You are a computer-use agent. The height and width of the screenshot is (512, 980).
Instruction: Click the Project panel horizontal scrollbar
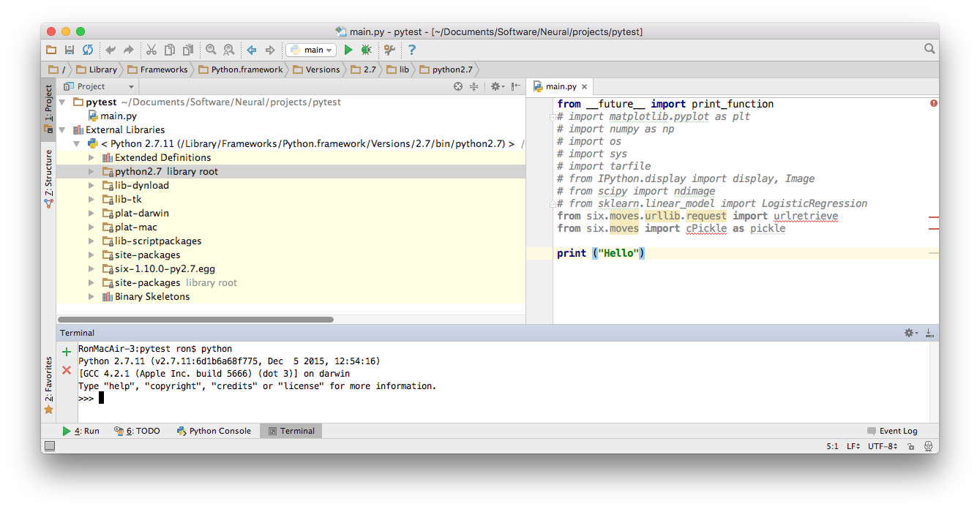coord(195,320)
